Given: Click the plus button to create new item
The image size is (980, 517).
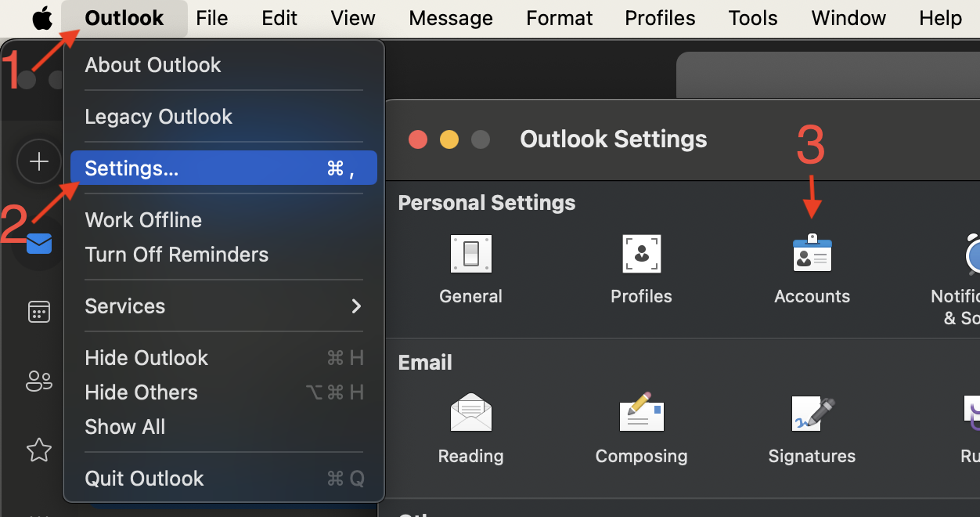Looking at the screenshot, I should point(38,161).
